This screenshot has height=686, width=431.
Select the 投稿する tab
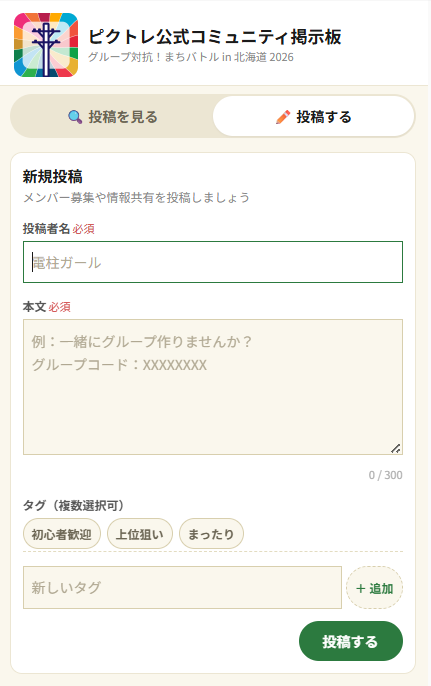click(313, 116)
